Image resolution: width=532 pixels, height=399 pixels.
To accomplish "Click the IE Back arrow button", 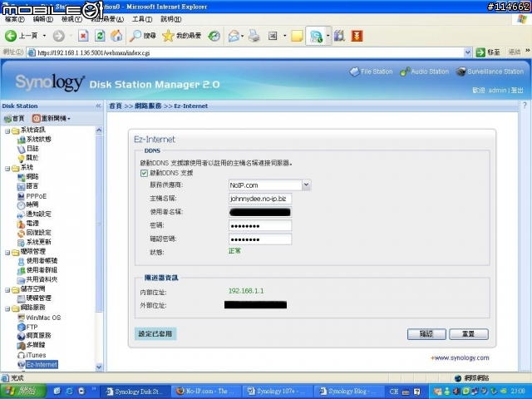I will pyautogui.click(x=11, y=36).
